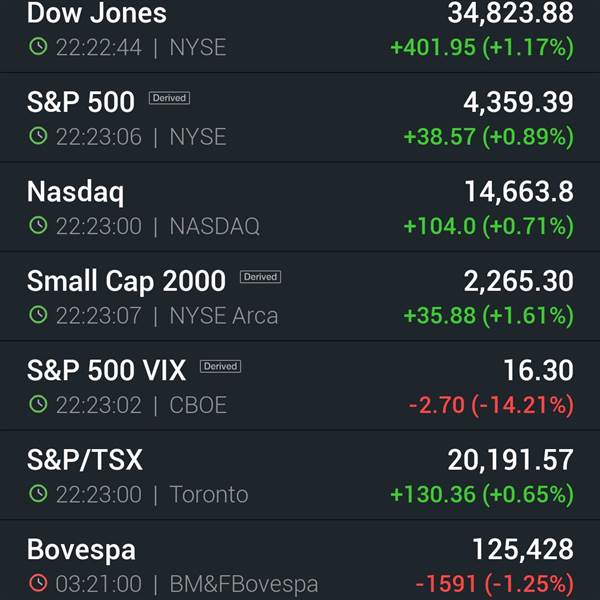Image resolution: width=600 pixels, height=600 pixels.
Task: Click the NYSE Arca exchange label
Action: click(x=224, y=316)
